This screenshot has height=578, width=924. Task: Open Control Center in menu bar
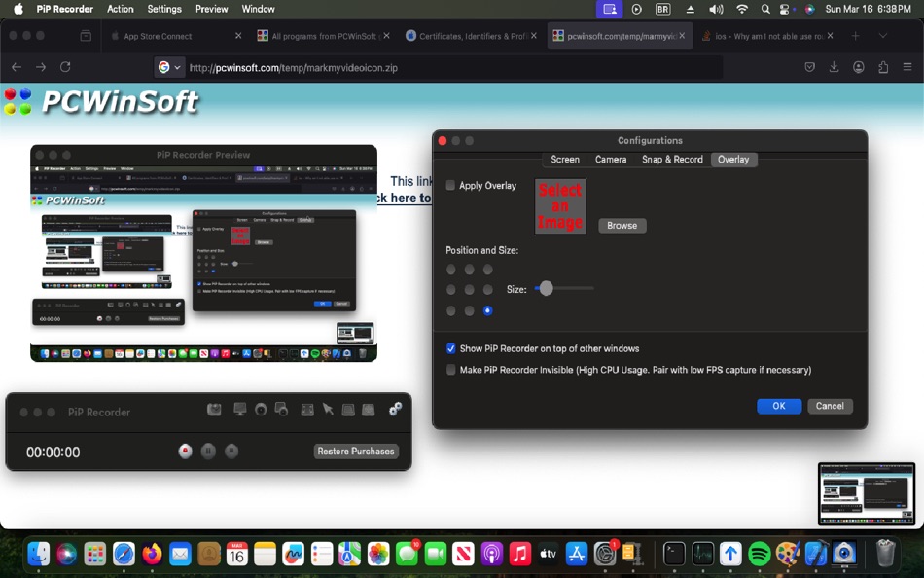(784, 9)
